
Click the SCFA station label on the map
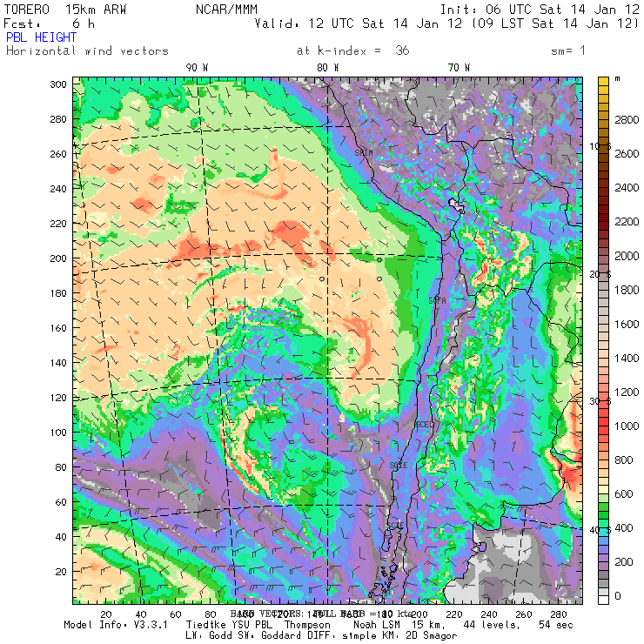438,300
